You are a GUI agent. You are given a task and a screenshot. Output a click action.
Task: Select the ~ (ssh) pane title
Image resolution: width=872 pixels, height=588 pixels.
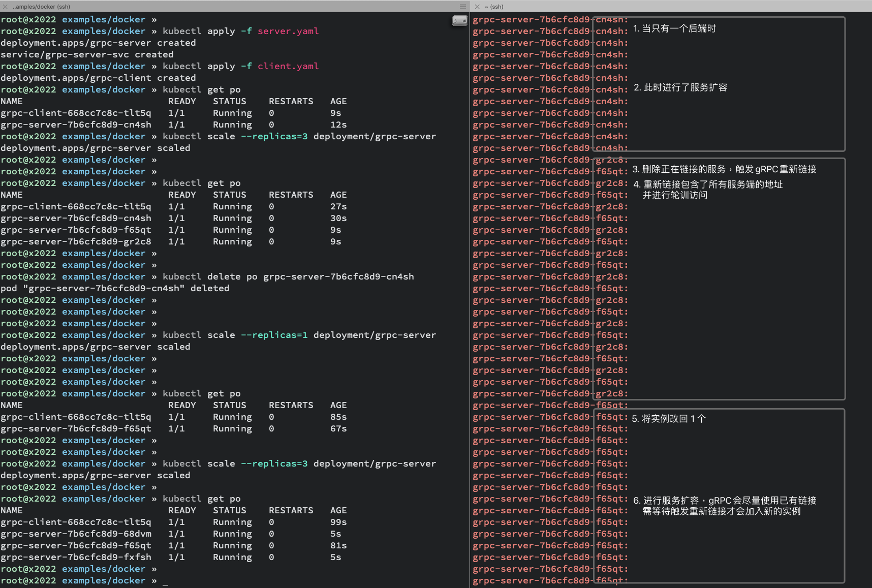(x=494, y=7)
